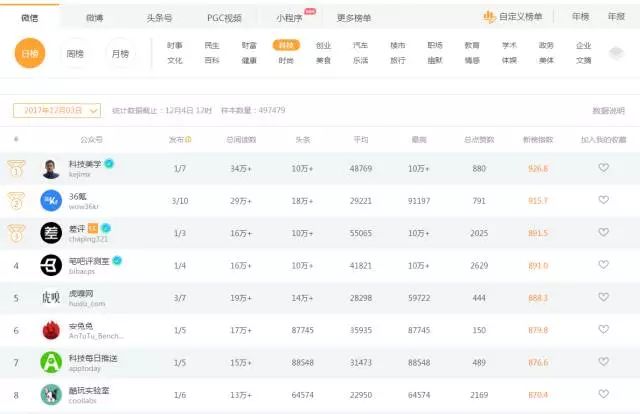Add 差评 to favorites via heart
The height and width of the screenshot is (414, 640).
point(604,232)
